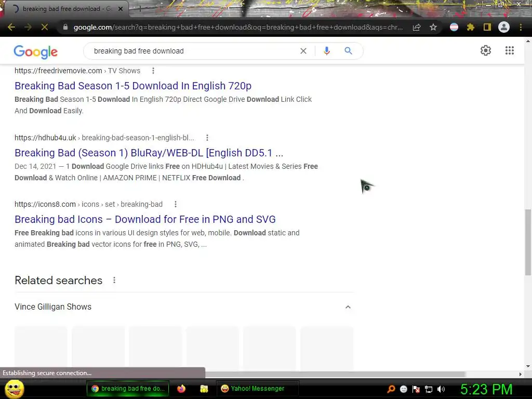Submit search with magnifying glass icon
Screen dimensions: 532x399
(348, 51)
